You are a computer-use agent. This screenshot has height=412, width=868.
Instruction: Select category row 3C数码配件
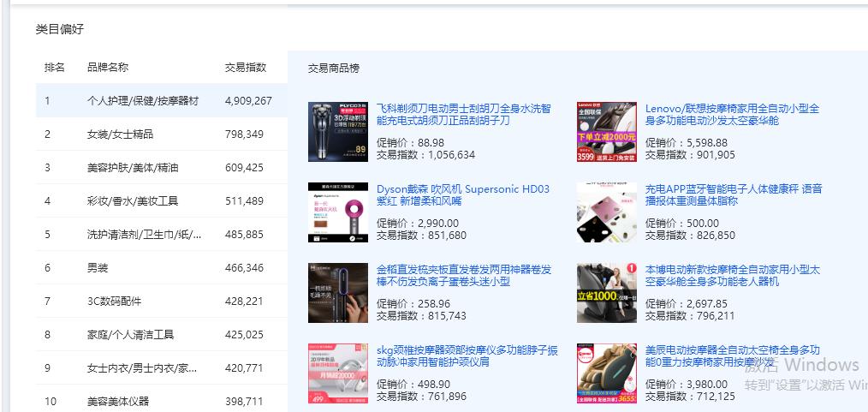(x=162, y=302)
